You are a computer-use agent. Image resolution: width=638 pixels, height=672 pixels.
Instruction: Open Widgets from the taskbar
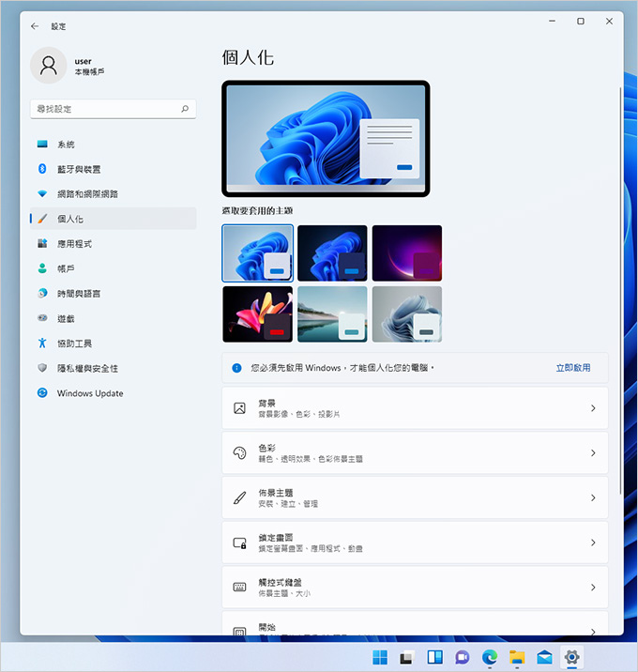click(435, 657)
